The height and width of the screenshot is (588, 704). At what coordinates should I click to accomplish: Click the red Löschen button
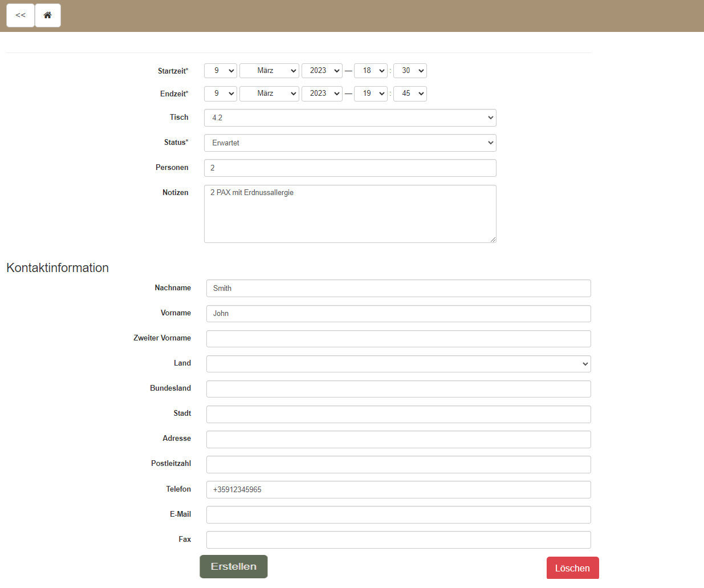point(572,568)
